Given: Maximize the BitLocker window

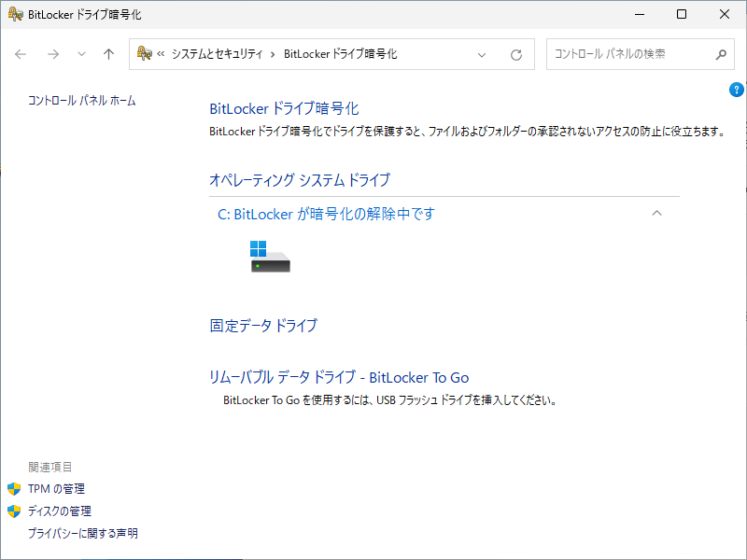Looking at the screenshot, I should pos(682,14).
